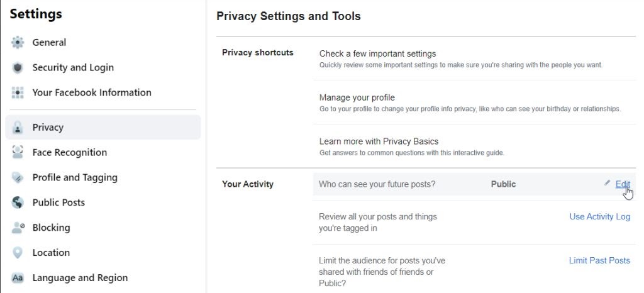This screenshot has height=293, width=644.
Task: Click the Your Facebook Information grid icon
Action: [18, 93]
